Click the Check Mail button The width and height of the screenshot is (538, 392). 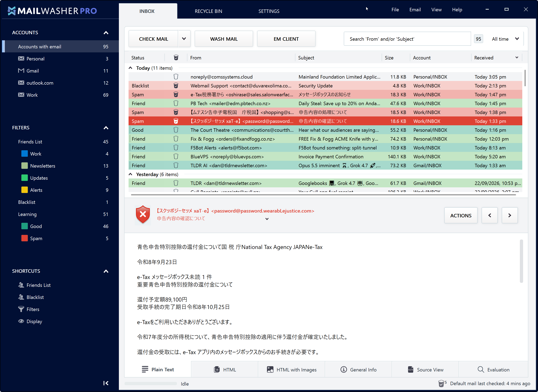click(154, 39)
